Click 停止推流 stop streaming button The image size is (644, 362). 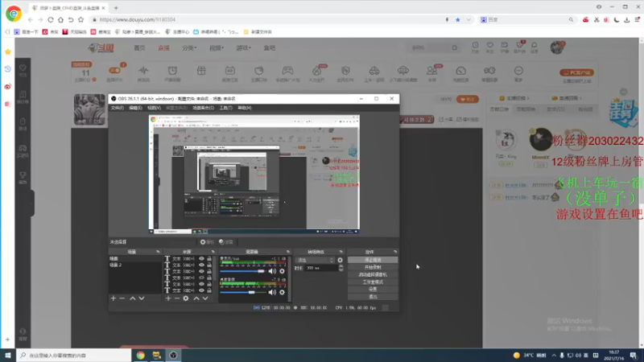(x=373, y=260)
